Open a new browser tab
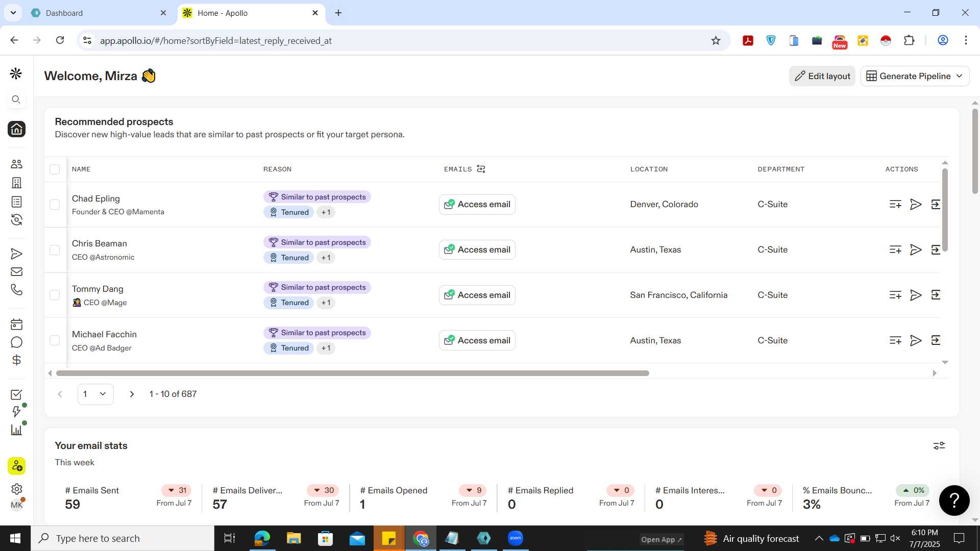The image size is (980, 551). pos(338,13)
